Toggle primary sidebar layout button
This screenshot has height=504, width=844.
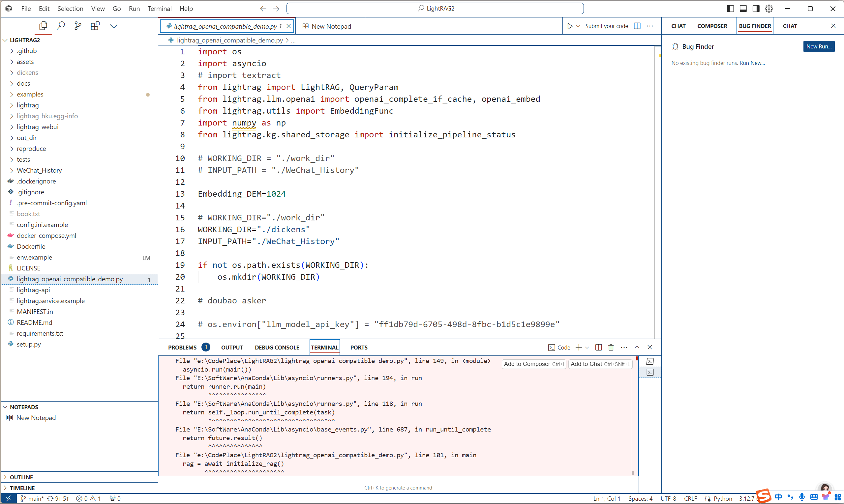(730, 9)
